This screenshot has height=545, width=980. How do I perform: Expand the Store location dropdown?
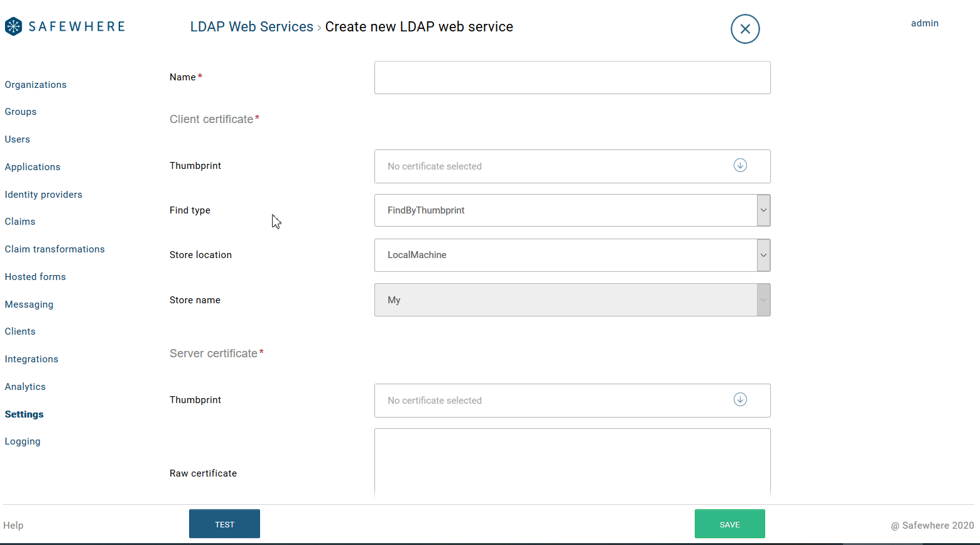click(x=763, y=255)
